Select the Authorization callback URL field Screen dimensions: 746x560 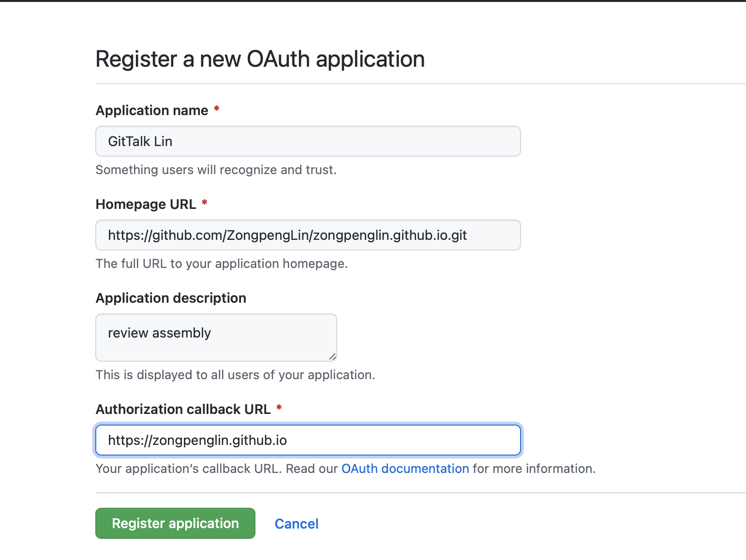pos(308,440)
